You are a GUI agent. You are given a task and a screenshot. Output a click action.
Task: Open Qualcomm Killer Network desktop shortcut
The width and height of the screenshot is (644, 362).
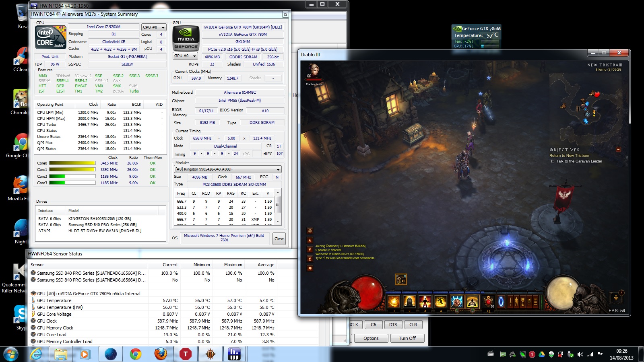coord(16,278)
